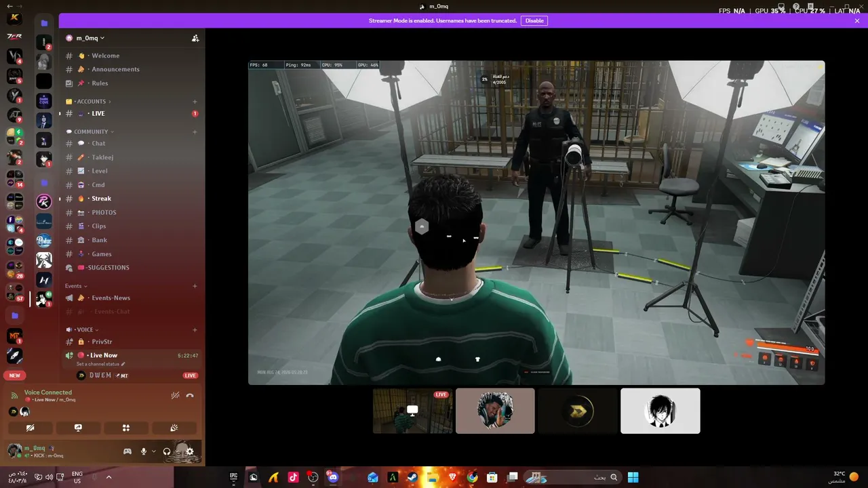Dismiss the Streamer Mode banner
The height and width of the screenshot is (488, 868).
click(x=857, y=21)
